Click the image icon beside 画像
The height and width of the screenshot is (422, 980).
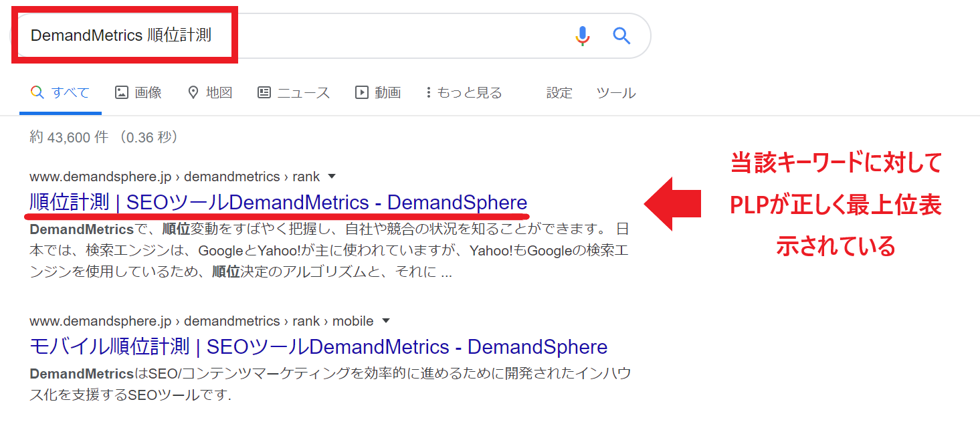pos(122,93)
